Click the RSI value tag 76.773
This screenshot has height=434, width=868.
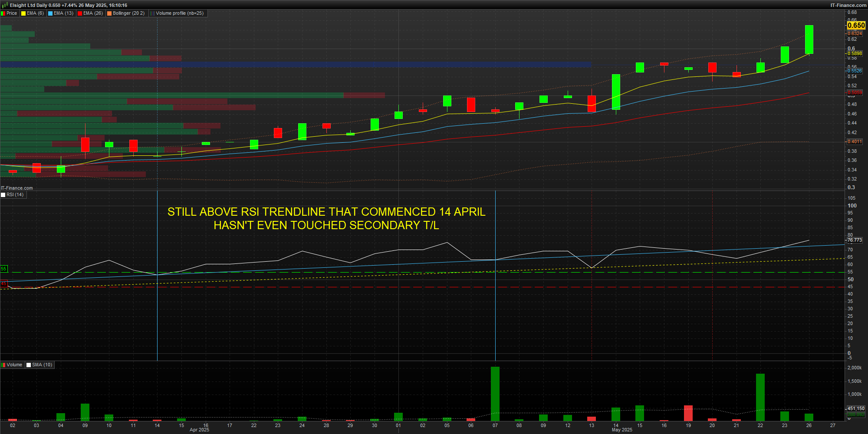pyautogui.click(x=855, y=240)
